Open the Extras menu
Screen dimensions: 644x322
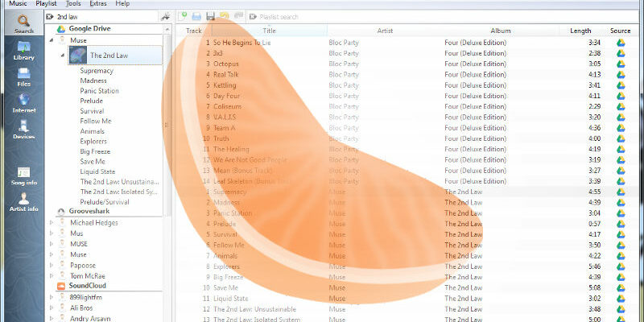(97, 4)
